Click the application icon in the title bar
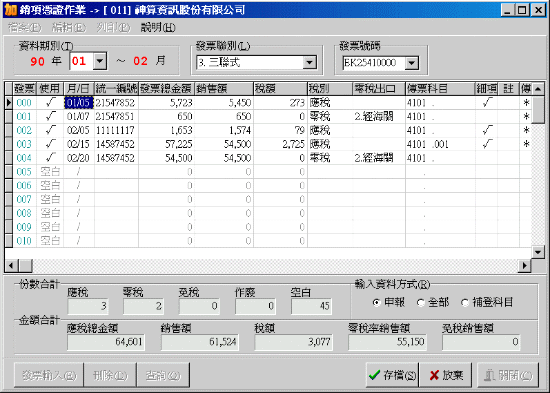The width and height of the screenshot is (550, 393). pyautogui.click(x=10, y=9)
